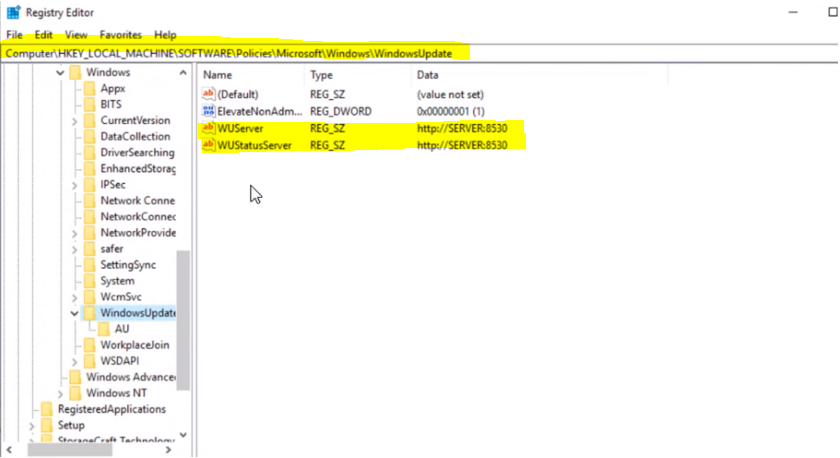This screenshot has width=840, height=458.
Task: Open the View menu
Action: pos(76,35)
